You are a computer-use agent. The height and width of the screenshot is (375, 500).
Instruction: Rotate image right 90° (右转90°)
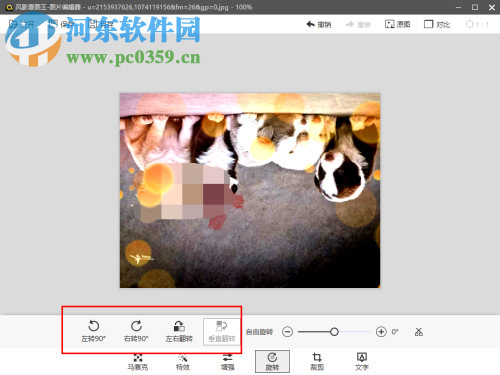tap(136, 331)
